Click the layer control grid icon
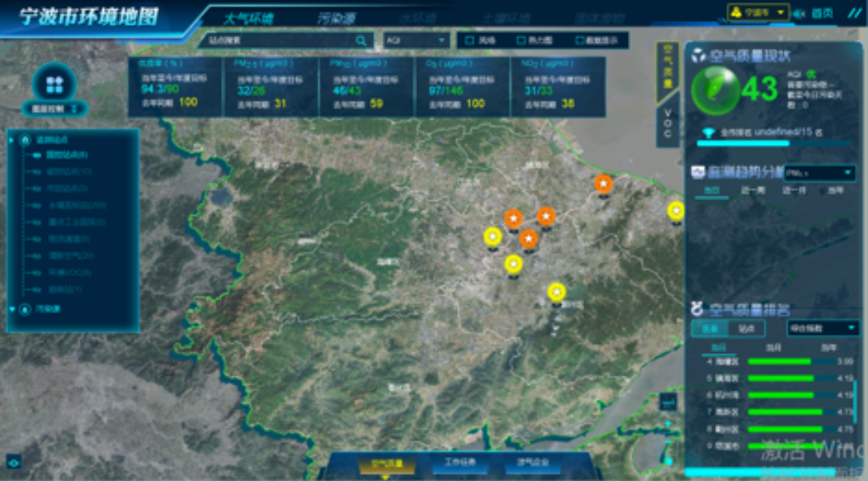This screenshot has height=481, width=868. (54, 84)
